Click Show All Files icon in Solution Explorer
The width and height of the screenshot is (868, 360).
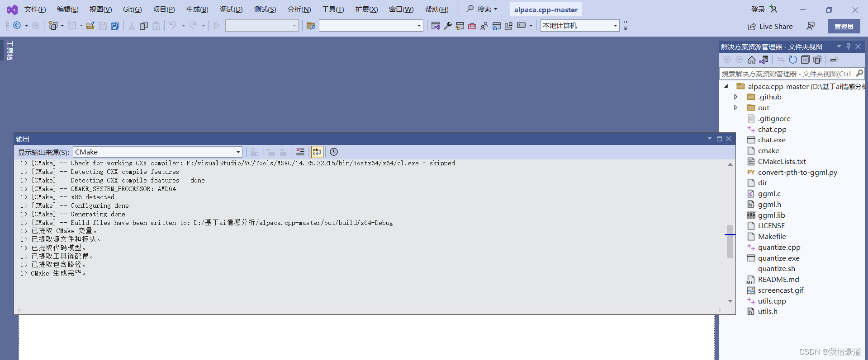point(817,60)
